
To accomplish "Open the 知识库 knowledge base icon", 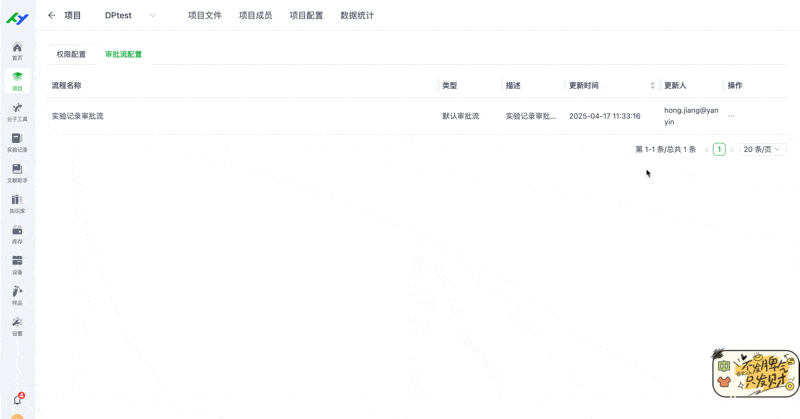I will pos(17,204).
